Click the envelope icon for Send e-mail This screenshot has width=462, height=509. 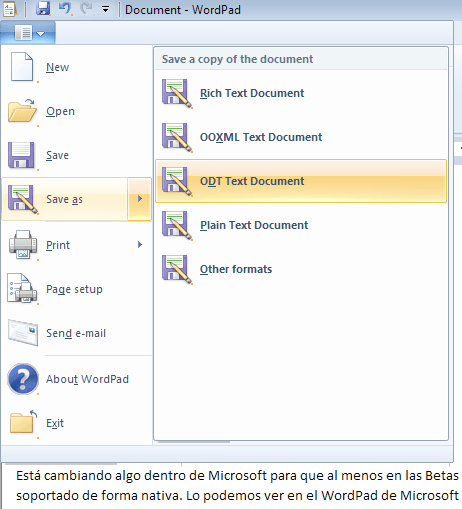[23, 333]
